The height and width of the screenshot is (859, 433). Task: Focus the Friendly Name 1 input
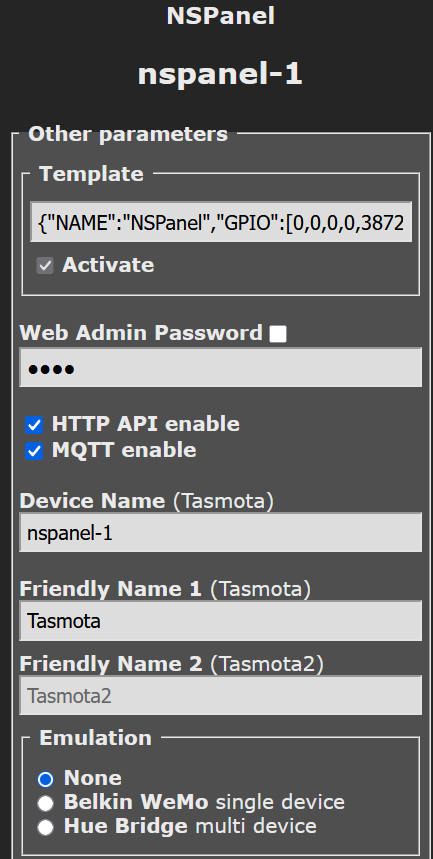point(221,621)
